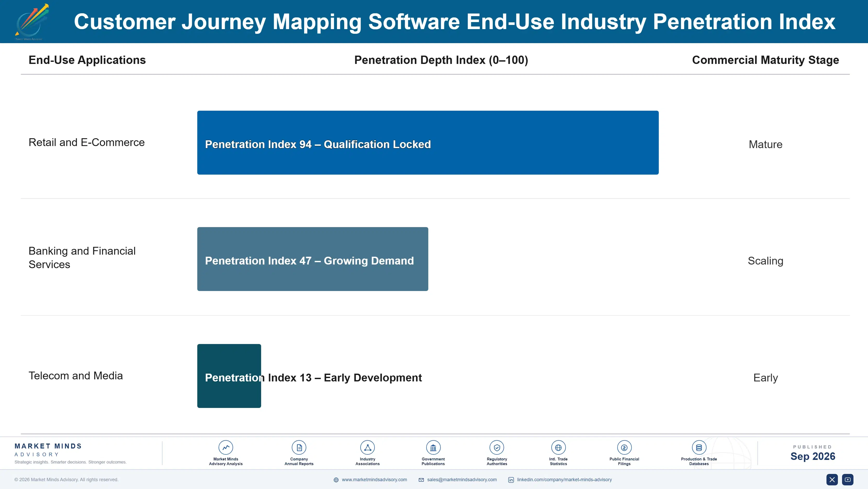Click the envelope icon beside sales email

[x=421, y=480]
